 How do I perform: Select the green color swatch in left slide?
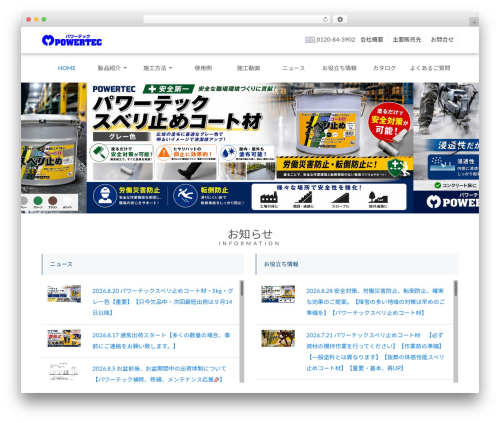pyautogui.click(x=38, y=201)
